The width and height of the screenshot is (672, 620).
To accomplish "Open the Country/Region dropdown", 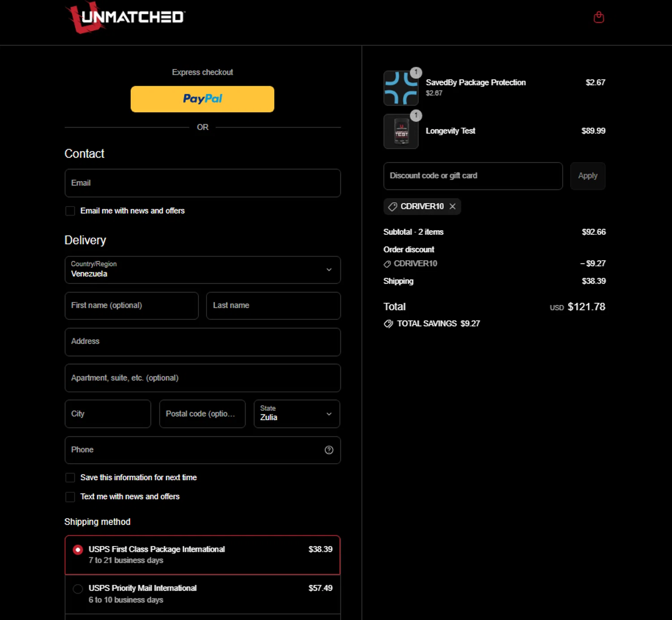I will coord(202,270).
